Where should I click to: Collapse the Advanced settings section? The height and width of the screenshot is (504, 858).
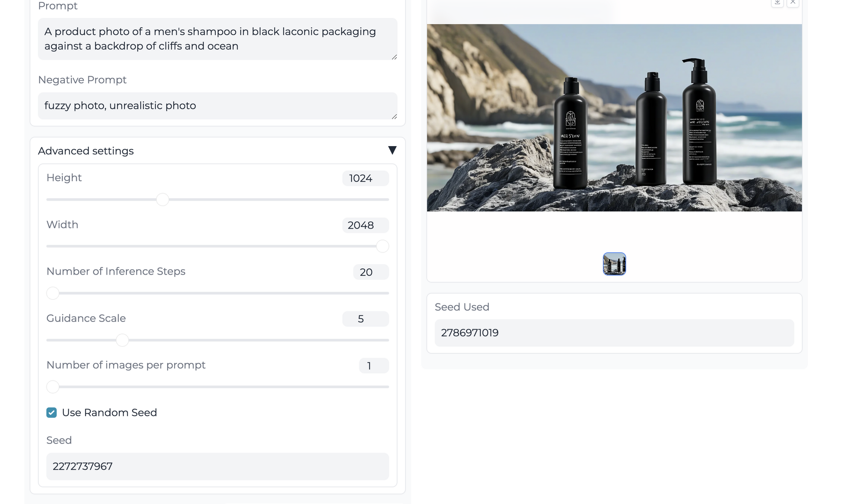[392, 150]
